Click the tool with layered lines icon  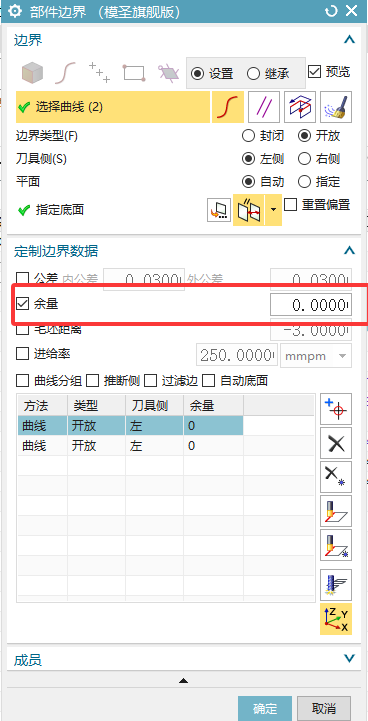click(x=336, y=584)
